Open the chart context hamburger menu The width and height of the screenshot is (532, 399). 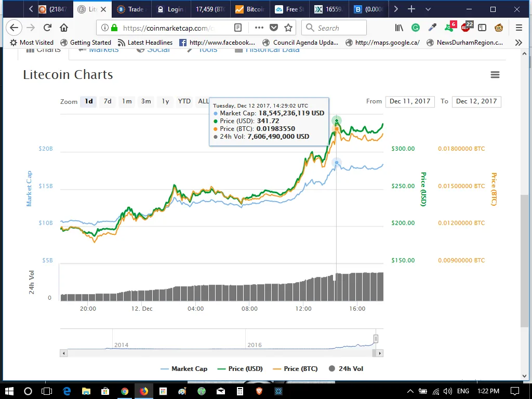click(x=495, y=75)
